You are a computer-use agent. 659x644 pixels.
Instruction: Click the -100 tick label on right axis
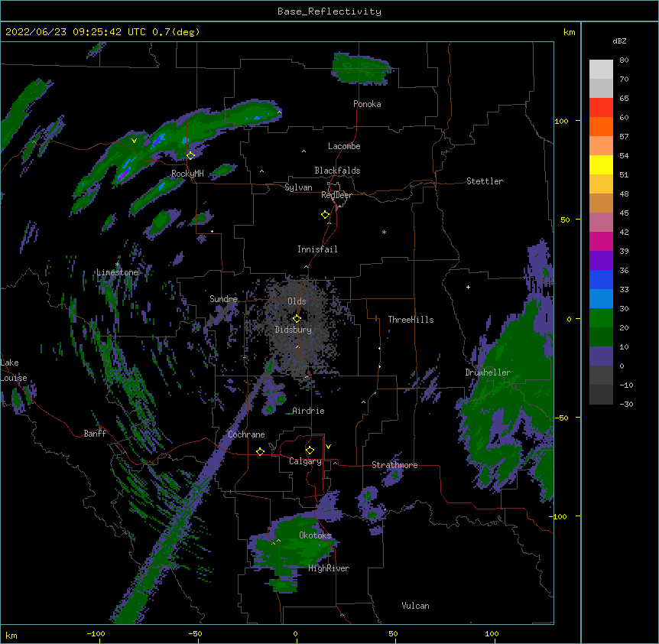tap(559, 516)
